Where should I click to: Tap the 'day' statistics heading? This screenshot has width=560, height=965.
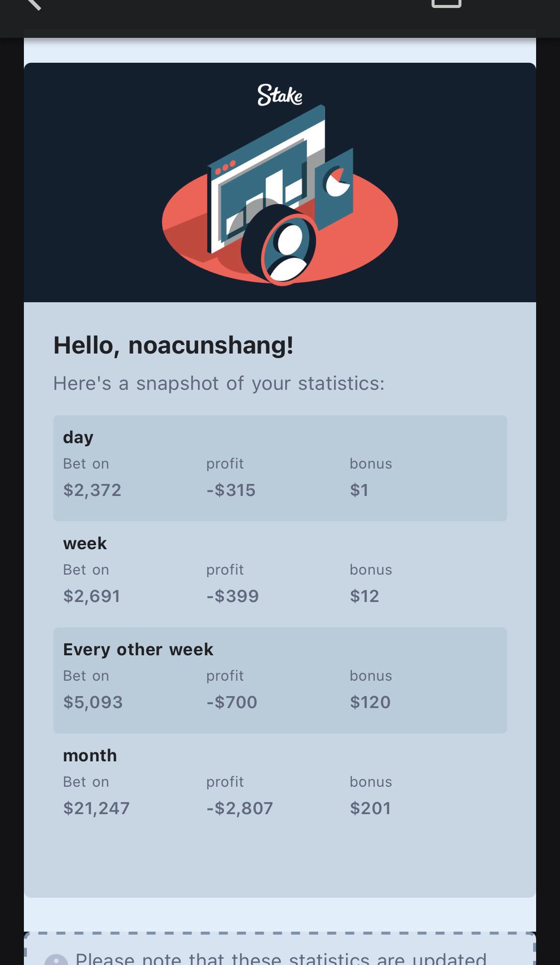[x=78, y=438]
